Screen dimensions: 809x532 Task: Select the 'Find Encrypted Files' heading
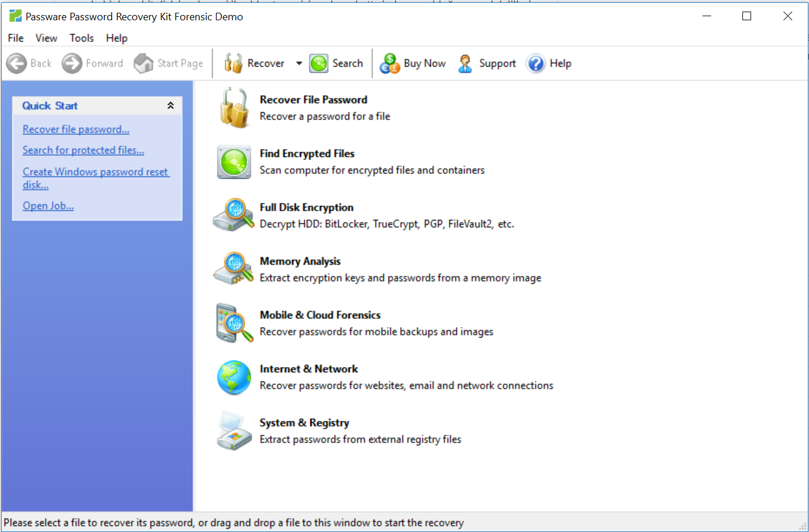[x=307, y=153]
